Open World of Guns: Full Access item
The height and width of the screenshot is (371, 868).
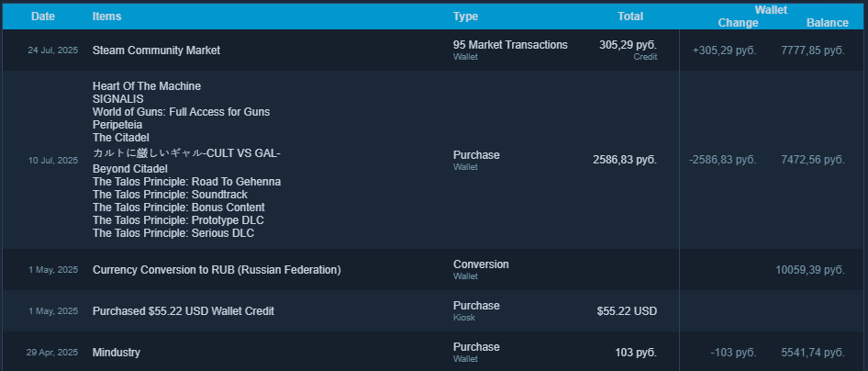click(x=182, y=112)
